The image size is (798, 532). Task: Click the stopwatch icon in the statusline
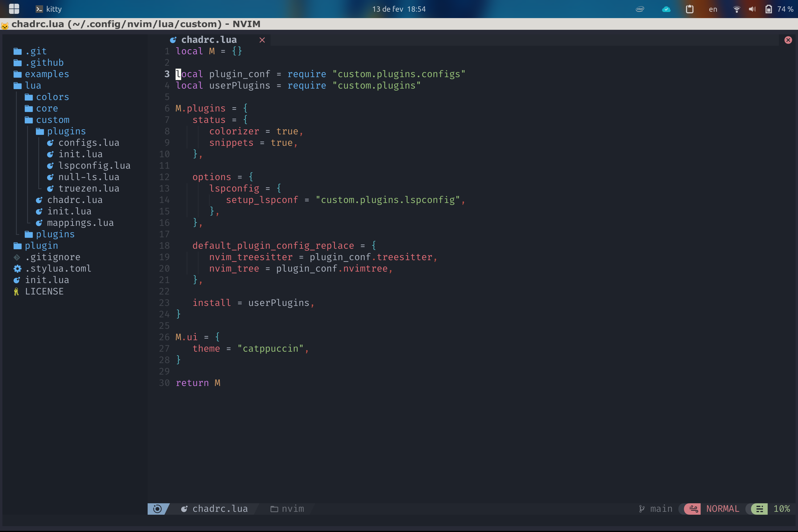point(157,509)
